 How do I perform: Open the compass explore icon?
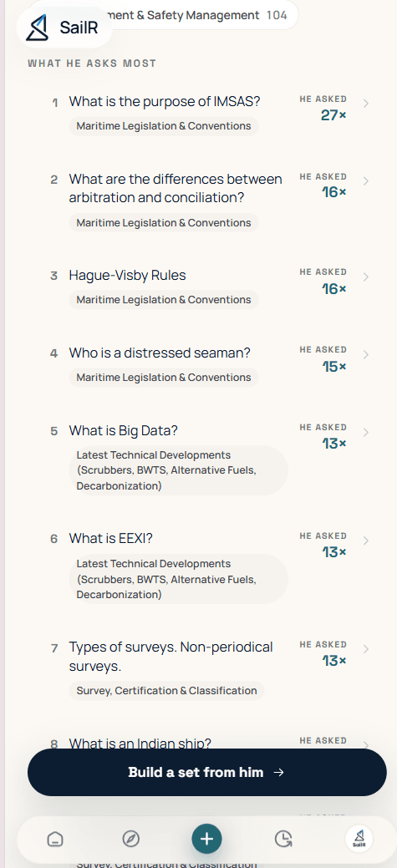[130, 840]
